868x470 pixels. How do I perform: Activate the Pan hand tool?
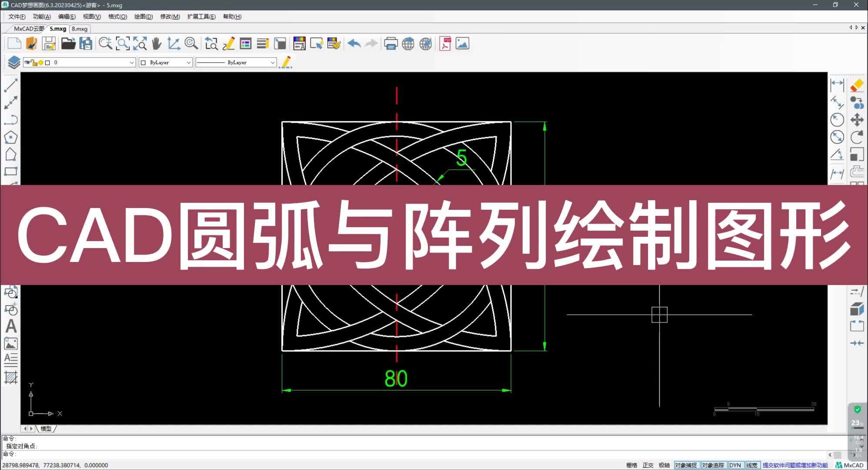[157, 44]
